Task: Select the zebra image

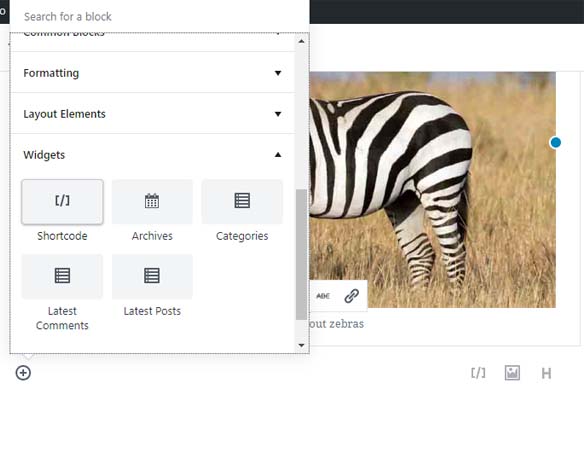Action: 432,190
